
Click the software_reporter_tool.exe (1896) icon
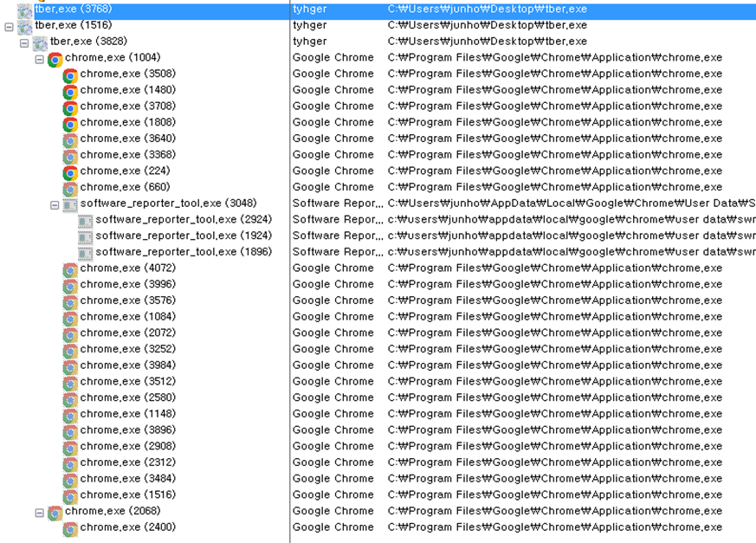click(86, 254)
